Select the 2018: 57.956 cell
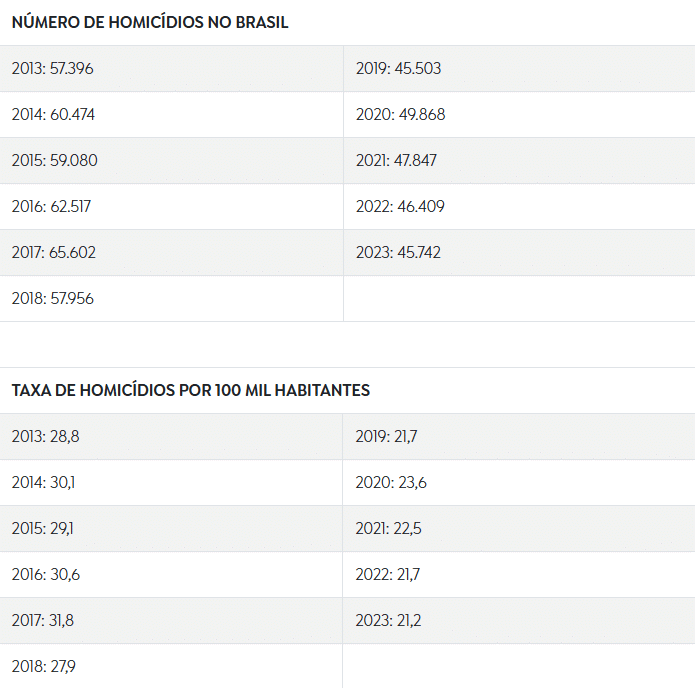The image size is (695, 688). (x=172, y=299)
